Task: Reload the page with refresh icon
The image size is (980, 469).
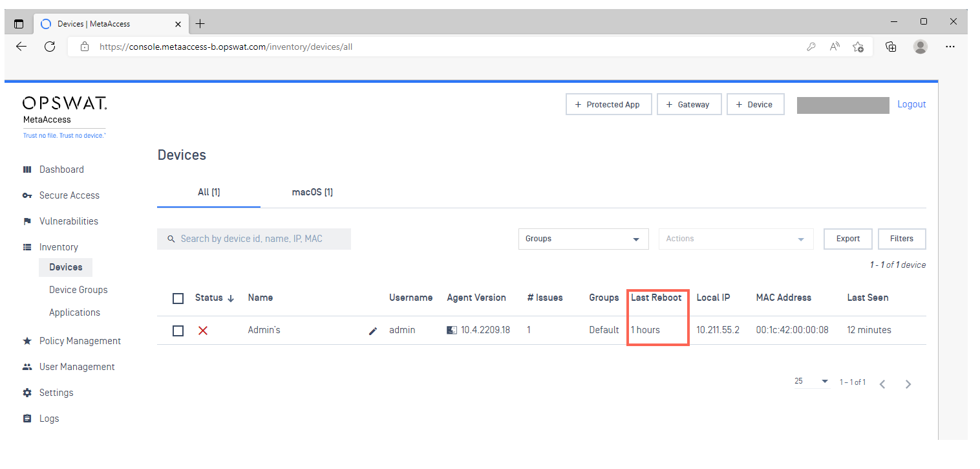Action: (x=50, y=47)
